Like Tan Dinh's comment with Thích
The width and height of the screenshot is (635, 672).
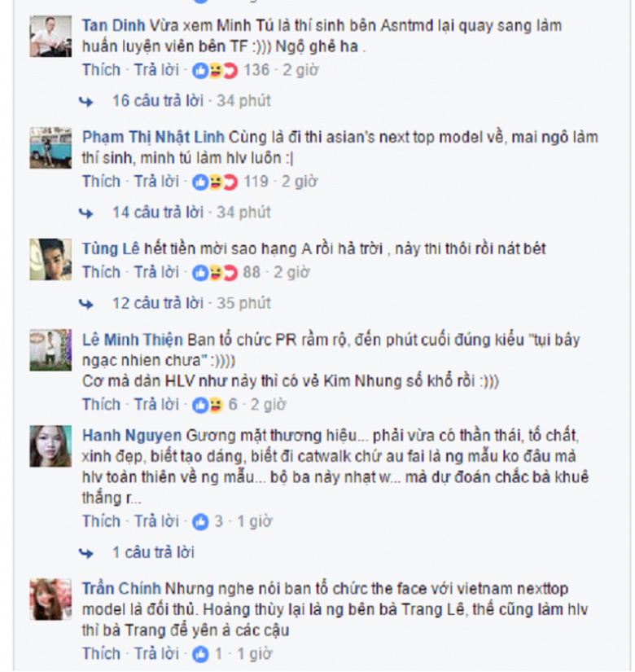102,70
